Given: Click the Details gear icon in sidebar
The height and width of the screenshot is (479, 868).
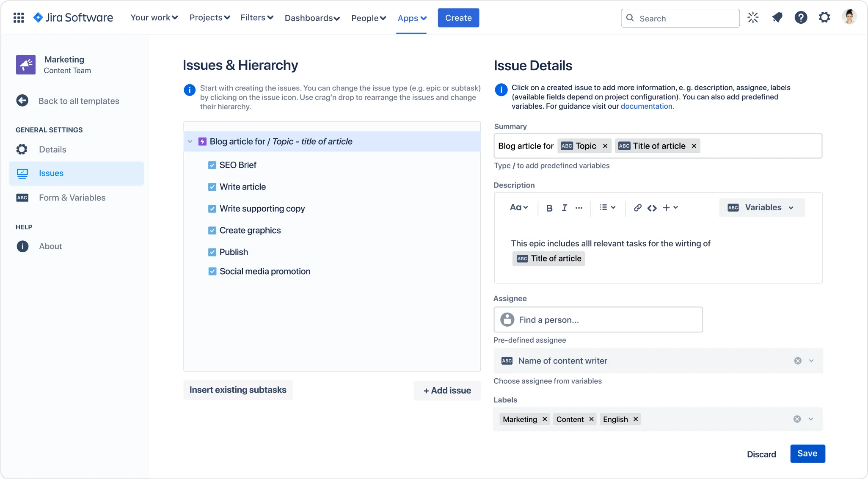Looking at the screenshot, I should click(22, 149).
